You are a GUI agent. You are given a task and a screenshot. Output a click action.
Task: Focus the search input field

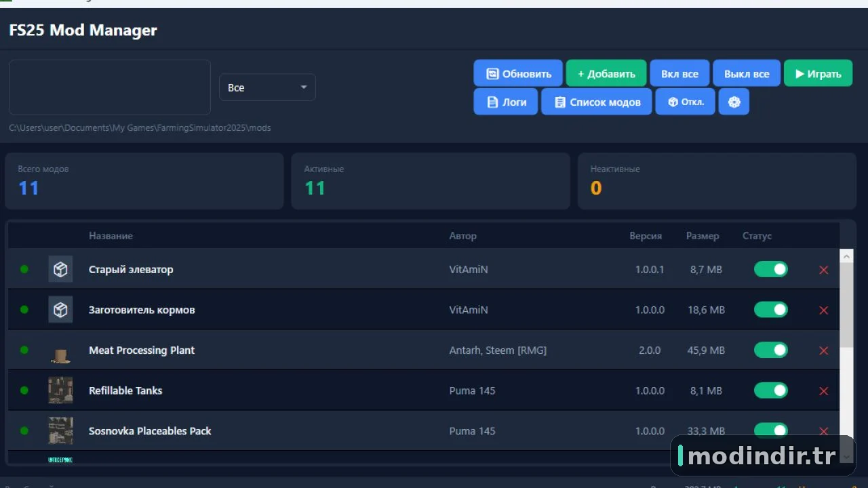point(110,87)
